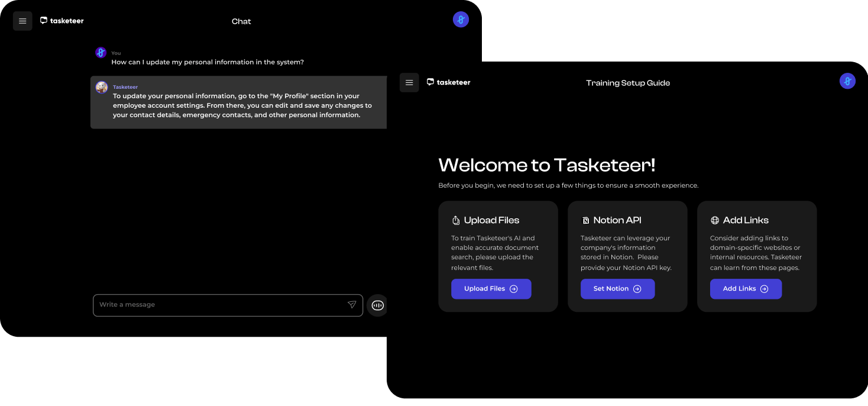Click Tasketeer logo in Training Setup Guide header
The width and height of the screenshot is (868, 406).
pos(449,82)
